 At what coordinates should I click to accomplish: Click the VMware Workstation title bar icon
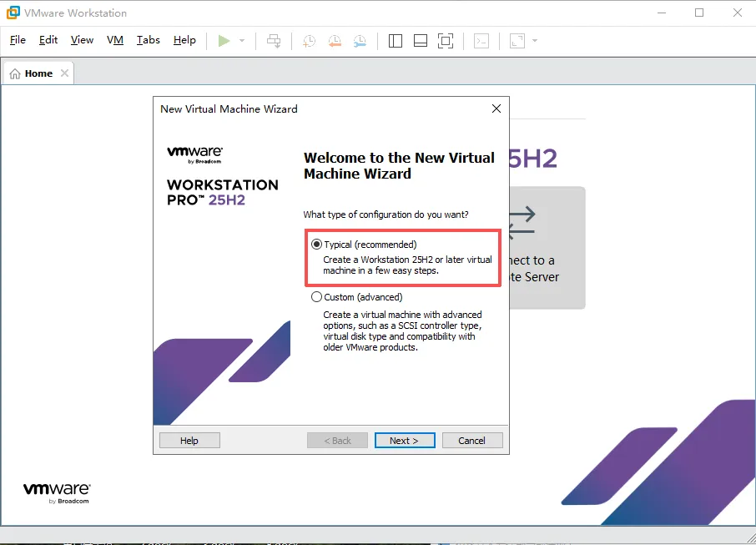[x=13, y=13]
